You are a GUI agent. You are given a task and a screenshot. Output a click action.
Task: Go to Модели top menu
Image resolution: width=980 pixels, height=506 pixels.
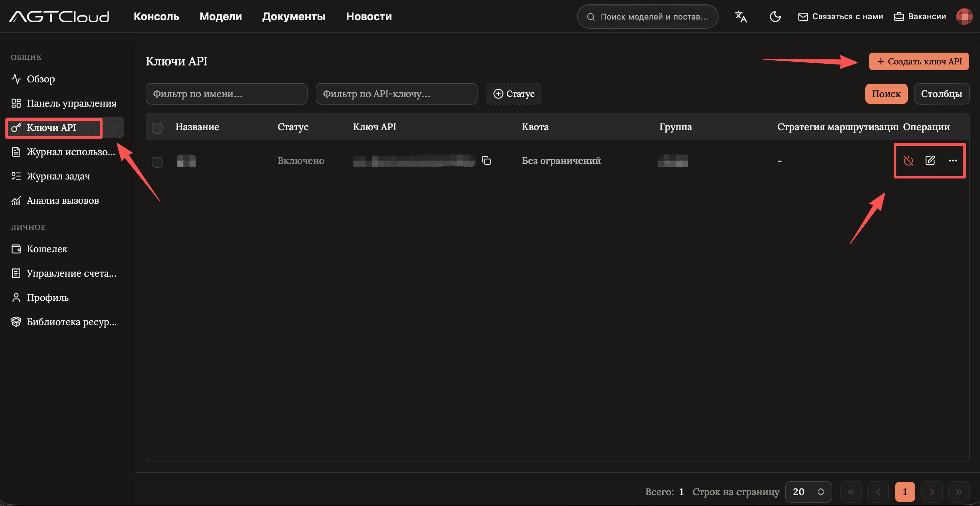pyautogui.click(x=221, y=17)
